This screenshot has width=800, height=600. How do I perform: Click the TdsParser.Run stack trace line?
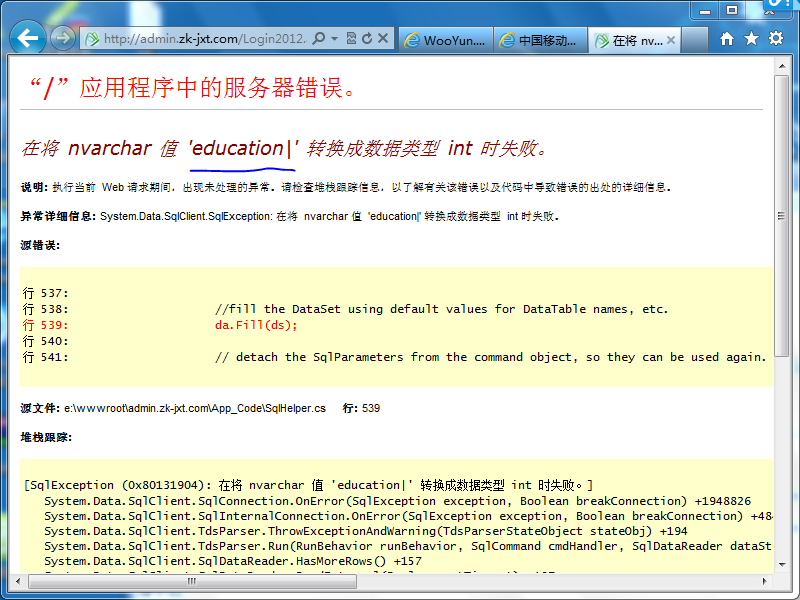[x=408, y=546]
